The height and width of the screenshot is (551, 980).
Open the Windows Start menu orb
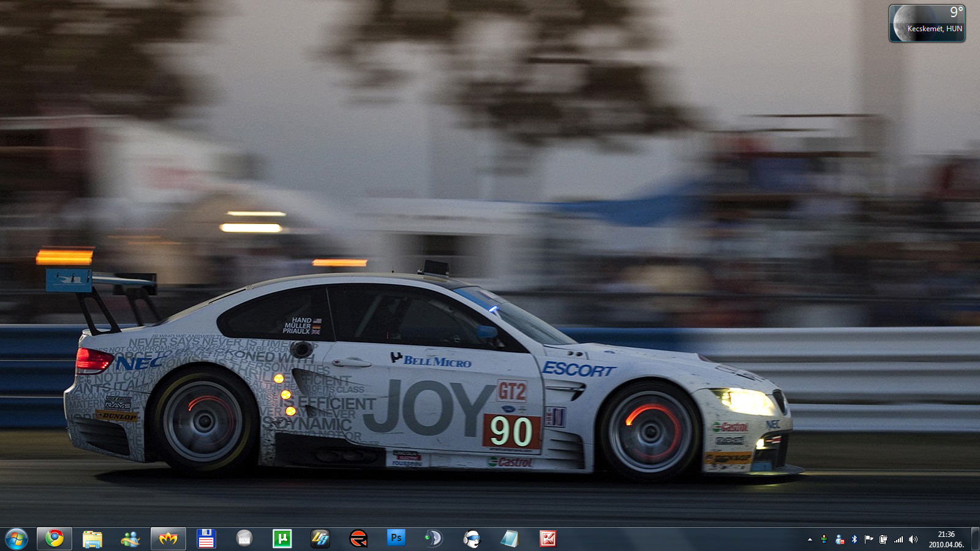[x=17, y=539]
